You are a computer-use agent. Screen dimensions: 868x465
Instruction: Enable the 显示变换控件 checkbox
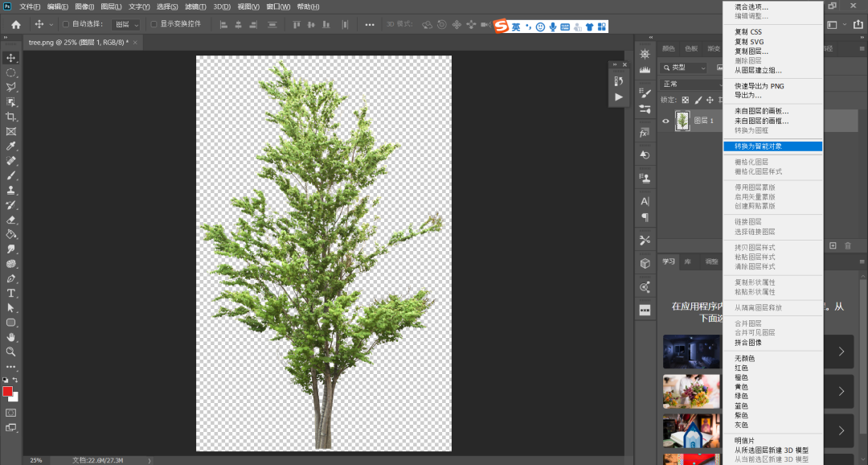pyautogui.click(x=154, y=24)
